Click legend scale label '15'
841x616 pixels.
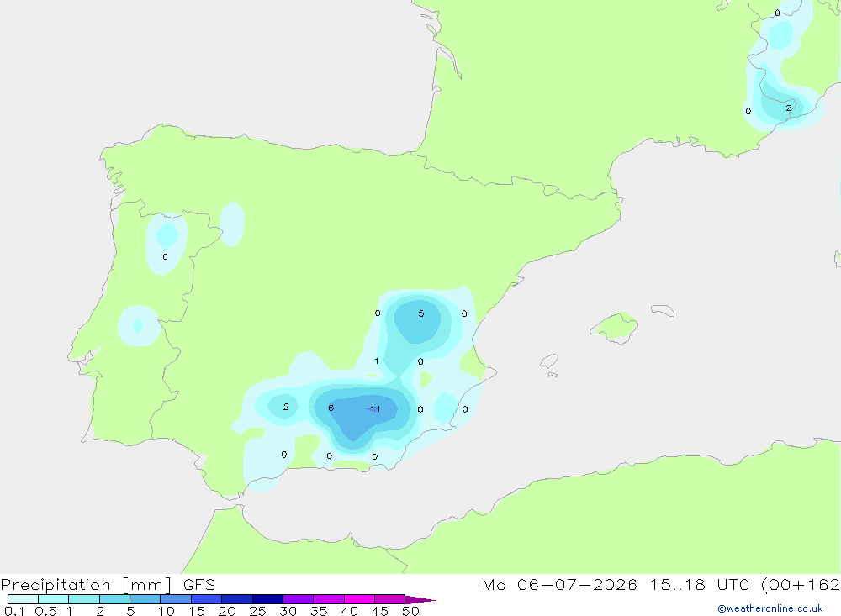197,611
